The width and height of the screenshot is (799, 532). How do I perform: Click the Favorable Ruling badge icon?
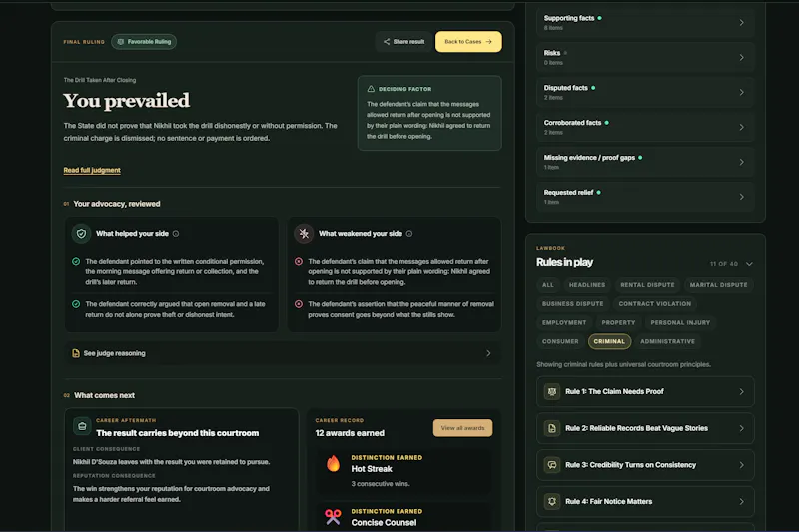pos(121,42)
